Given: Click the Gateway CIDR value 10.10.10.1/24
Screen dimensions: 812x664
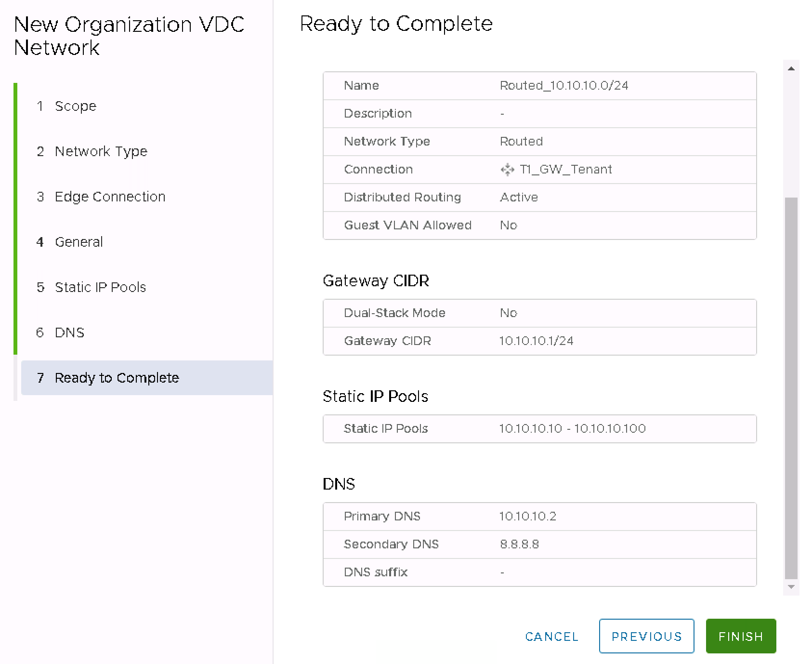Looking at the screenshot, I should tap(536, 341).
